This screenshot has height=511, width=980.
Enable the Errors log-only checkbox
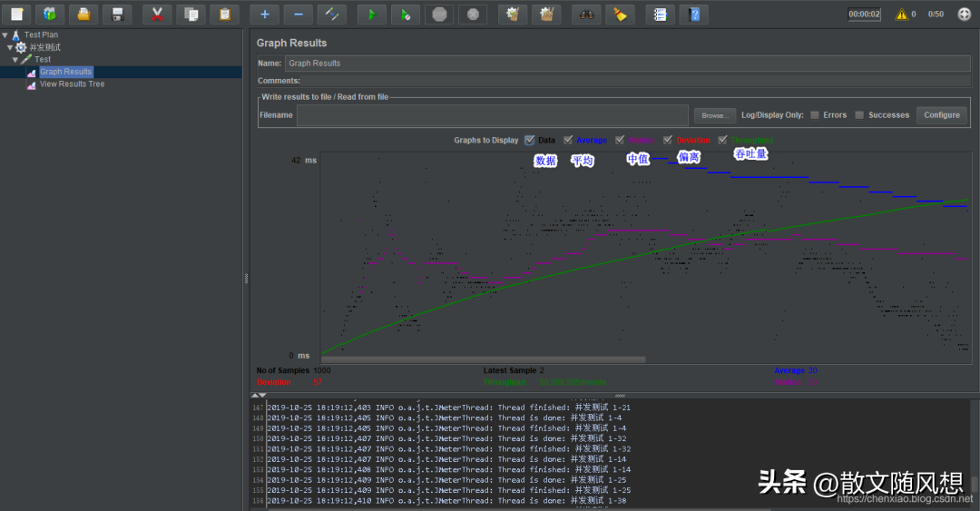[814, 115]
